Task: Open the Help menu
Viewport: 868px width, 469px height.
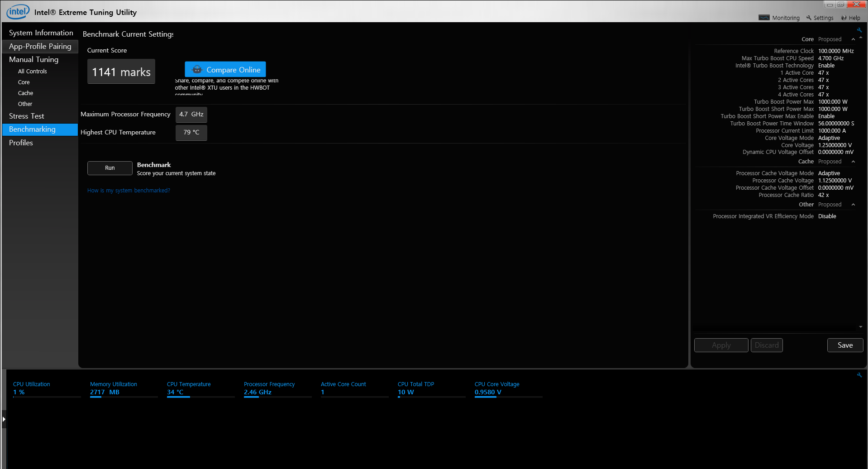Action: (851, 18)
